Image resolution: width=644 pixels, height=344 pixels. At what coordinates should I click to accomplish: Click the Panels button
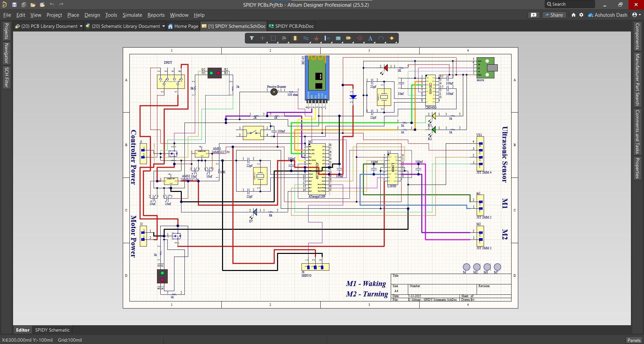coord(634,340)
